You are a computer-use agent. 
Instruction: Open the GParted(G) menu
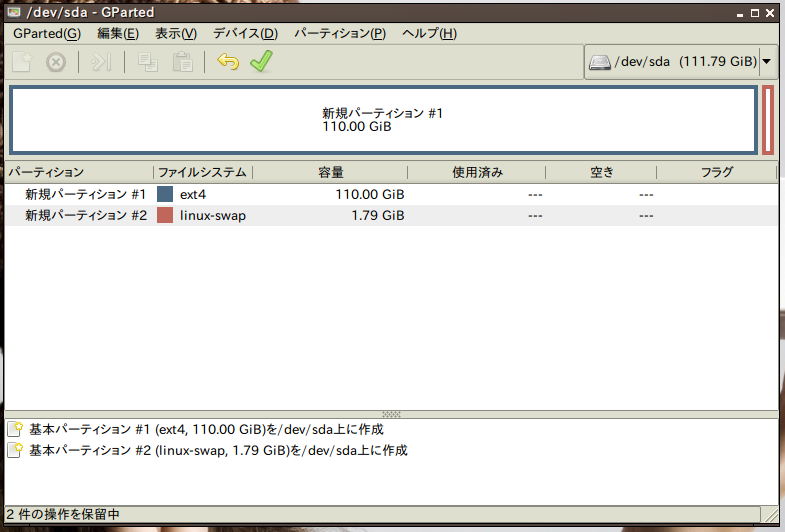(47, 34)
